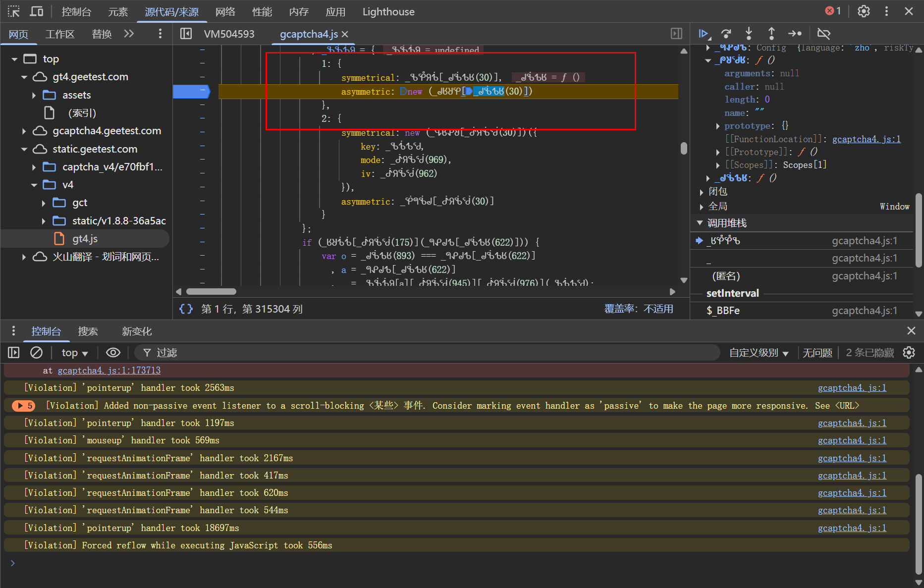
Task: Expand the 火山翻译 extension node
Action: (24, 257)
